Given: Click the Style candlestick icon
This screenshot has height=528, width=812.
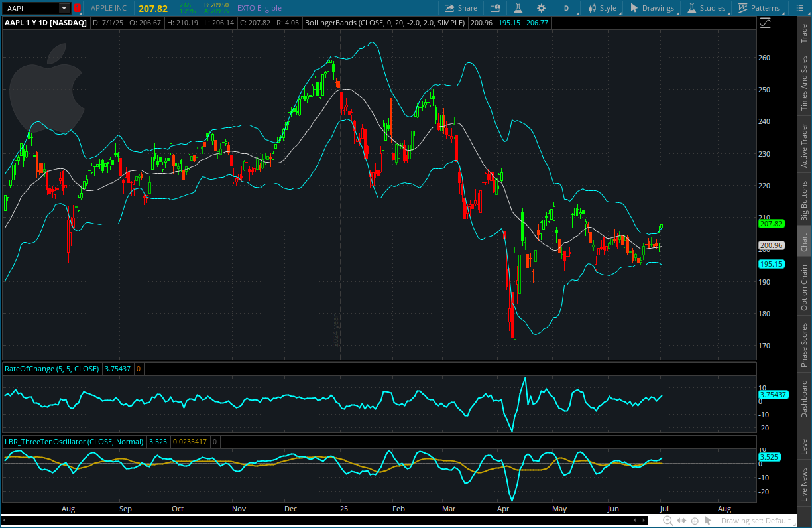Looking at the screenshot, I should point(591,8).
